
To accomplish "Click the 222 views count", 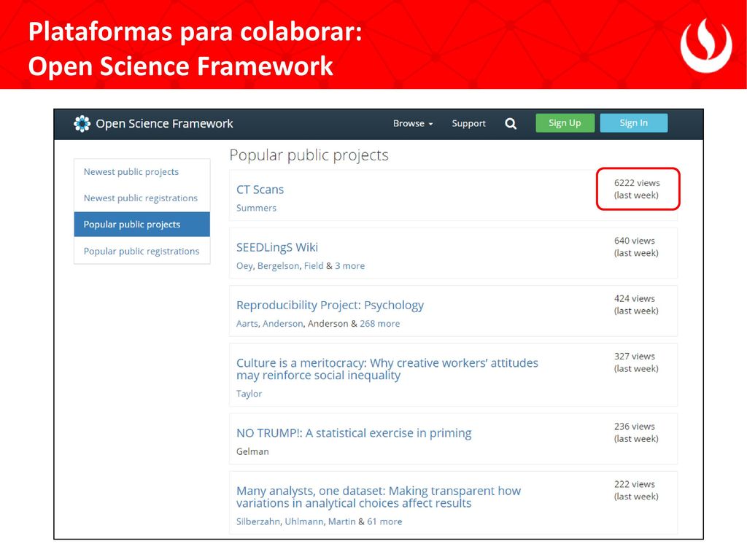I will (635, 484).
